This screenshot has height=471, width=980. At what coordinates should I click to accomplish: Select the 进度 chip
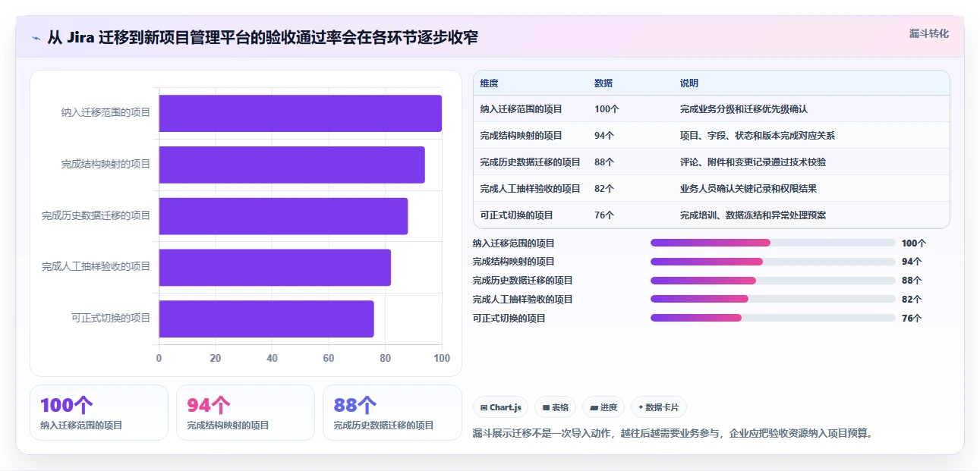[603, 407]
